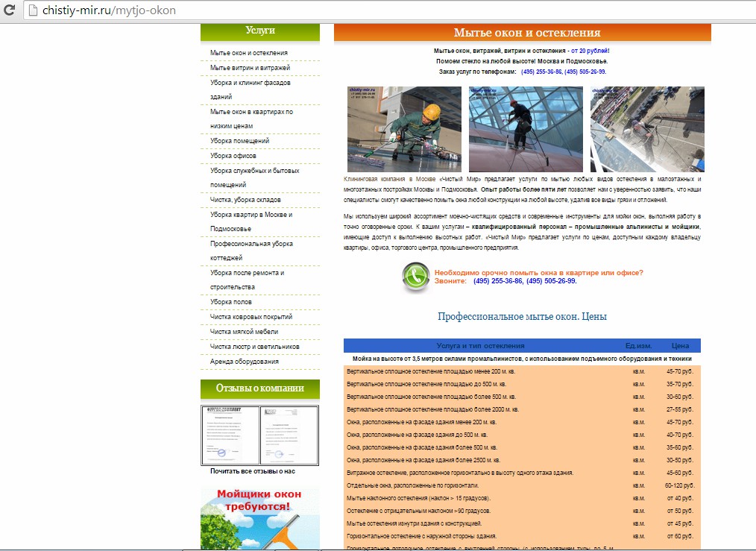Open 'Уборка квартир в Москве и Подмосковье'
756x551 pixels.
click(x=251, y=221)
